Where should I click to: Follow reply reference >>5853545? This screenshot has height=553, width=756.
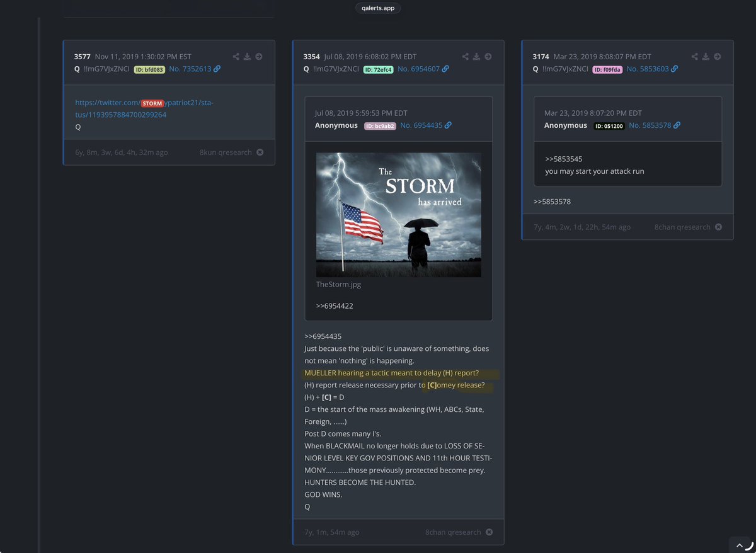(563, 159)
